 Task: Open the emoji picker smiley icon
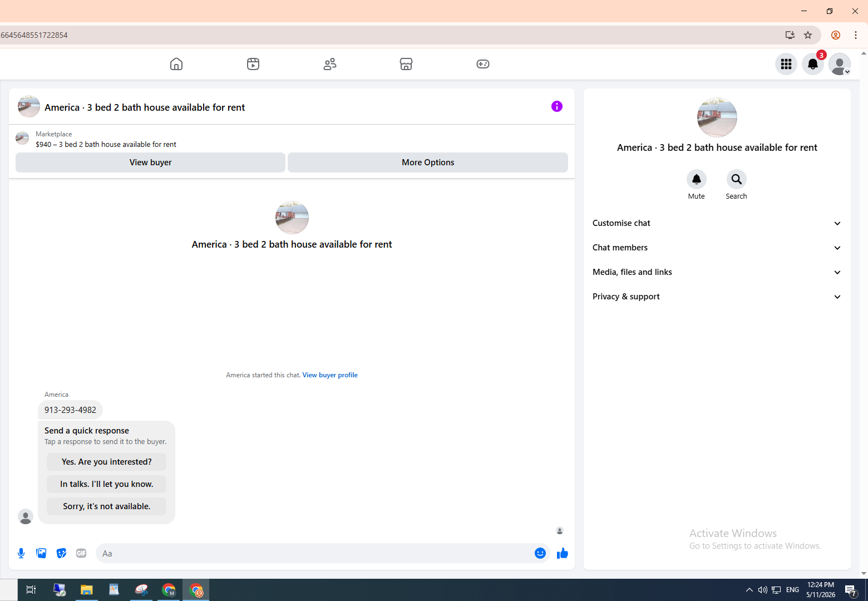540,553
